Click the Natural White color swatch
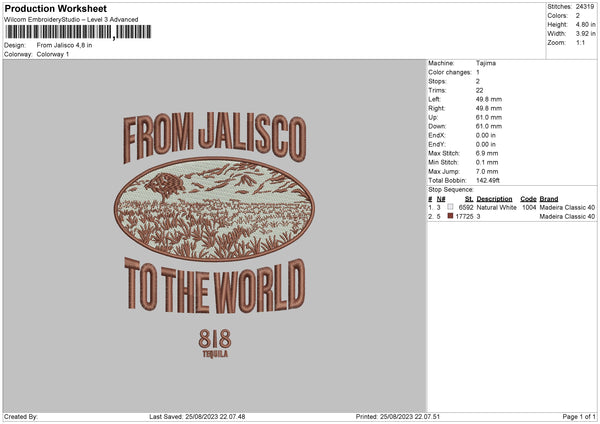 (x=450, y=207)
